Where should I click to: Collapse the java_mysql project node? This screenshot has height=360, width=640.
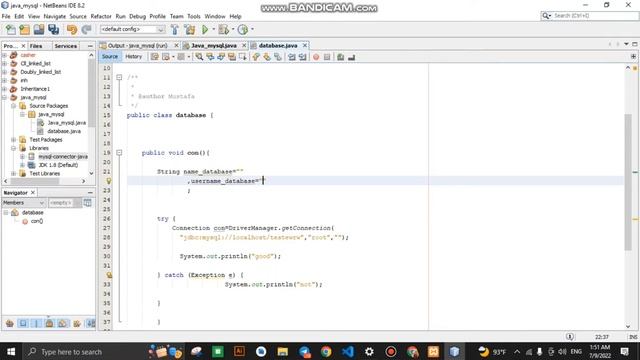coord(5,97)
